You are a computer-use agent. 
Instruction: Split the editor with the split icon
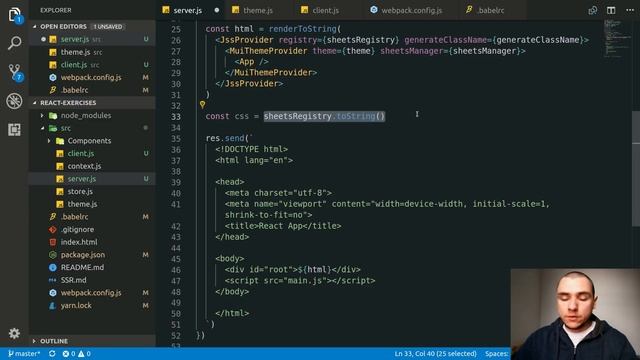click(611, 10)
